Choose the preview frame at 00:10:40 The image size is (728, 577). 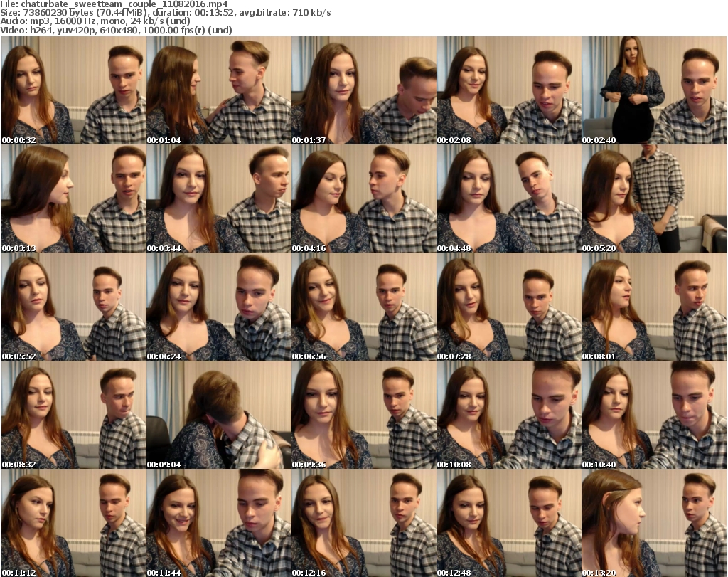click(x=654, y=415)
